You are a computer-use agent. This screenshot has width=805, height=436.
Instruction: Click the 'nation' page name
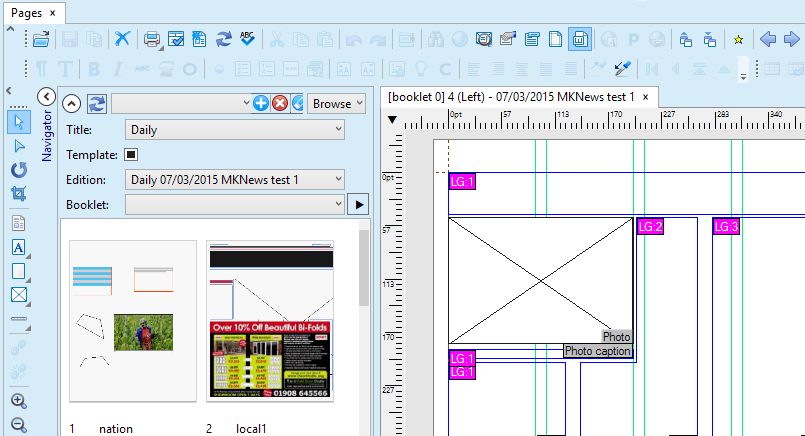point(116,429)
